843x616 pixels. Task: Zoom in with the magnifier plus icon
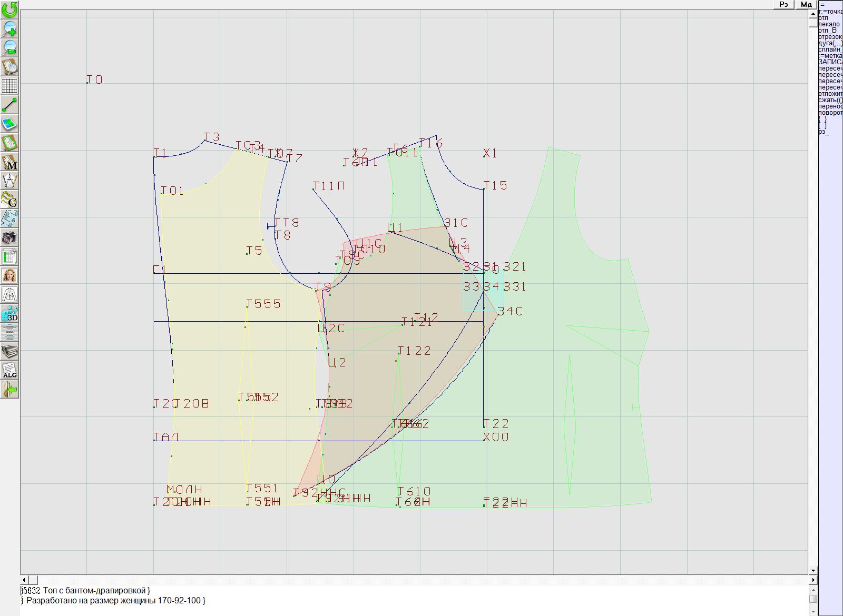click(x=9, y=28)
